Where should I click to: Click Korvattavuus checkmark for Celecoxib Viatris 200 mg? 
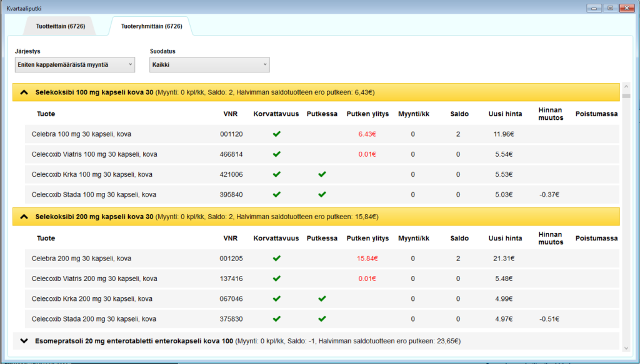(277, 278)
